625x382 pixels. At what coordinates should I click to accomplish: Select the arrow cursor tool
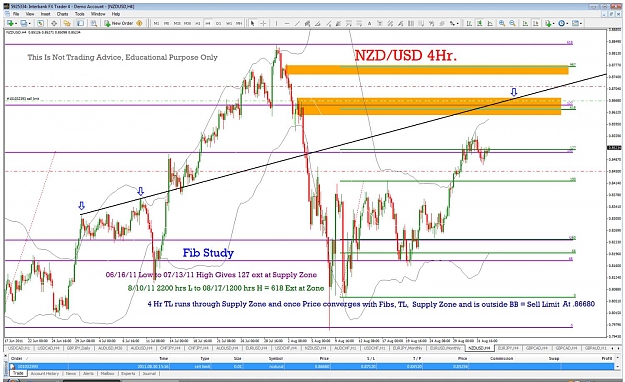pyautogui.click(x=252, y=24)
